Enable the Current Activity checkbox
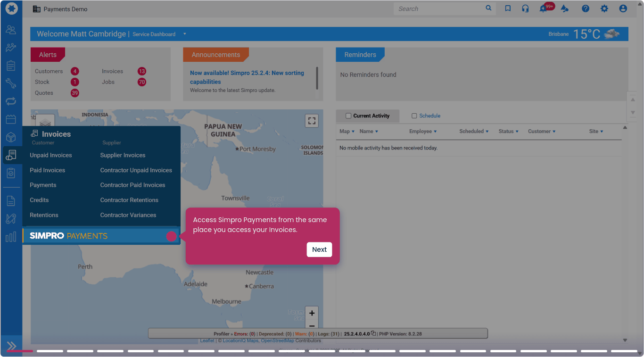Screen dimensions: 644x357 click(x=348, y=116)
